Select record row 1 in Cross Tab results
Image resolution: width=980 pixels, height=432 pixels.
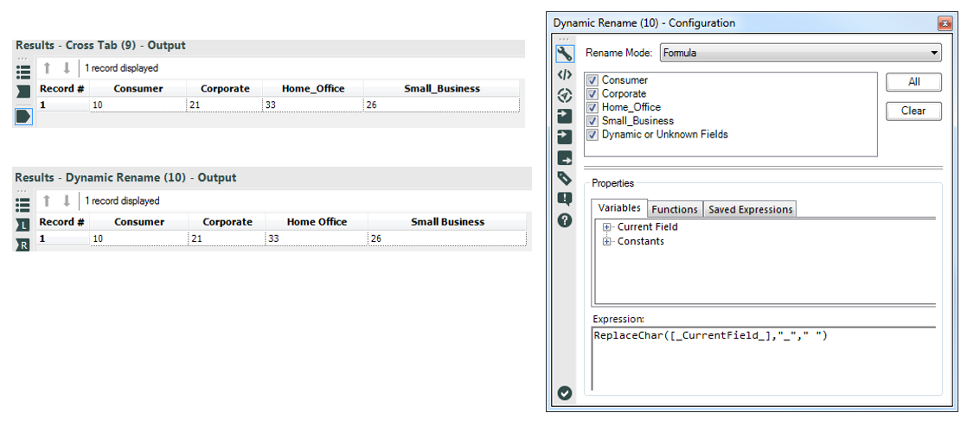tap(62, 105)
